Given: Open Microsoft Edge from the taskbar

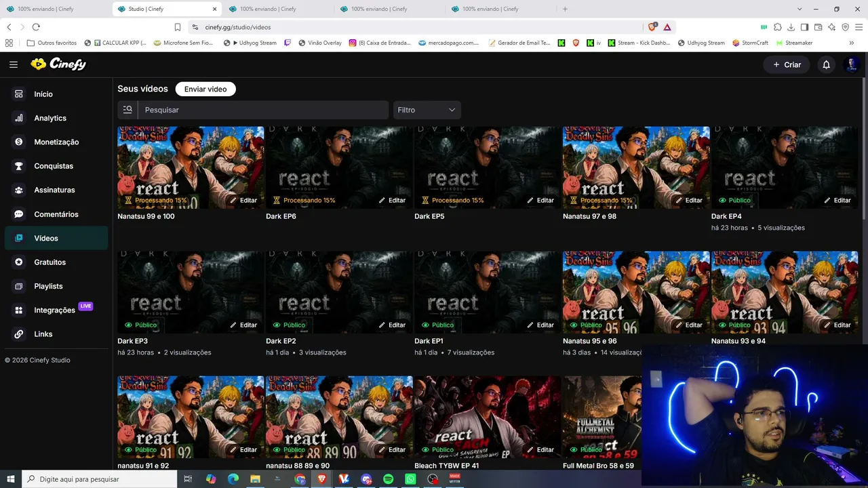Looking at the screenshot, I should pos(233,479).
